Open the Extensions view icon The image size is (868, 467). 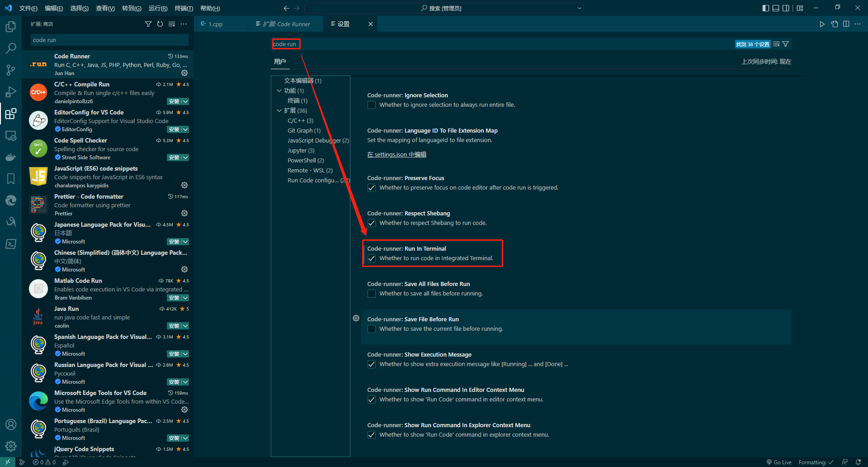pyautogui.click(x=11, y=114)
